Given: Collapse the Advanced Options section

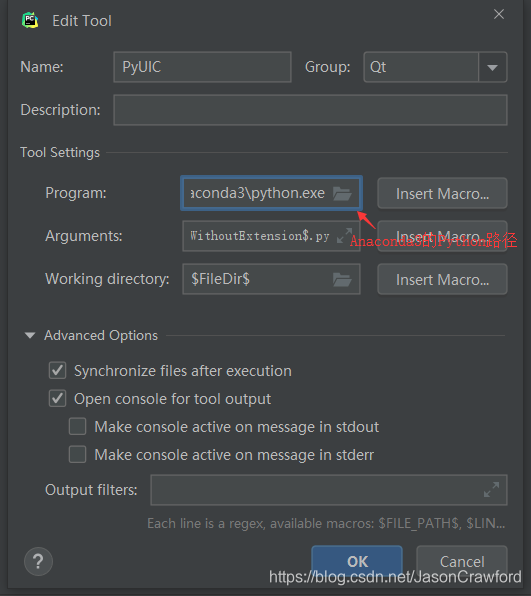Looking at the screenshot, I should tap(30, 335).
